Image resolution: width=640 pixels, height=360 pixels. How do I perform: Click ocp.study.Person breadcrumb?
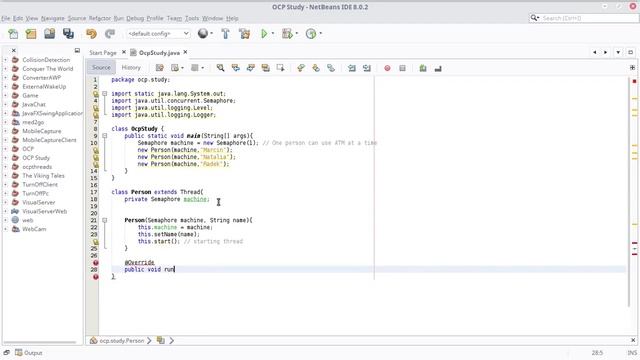pyautogui.click(x=122, y=340)
